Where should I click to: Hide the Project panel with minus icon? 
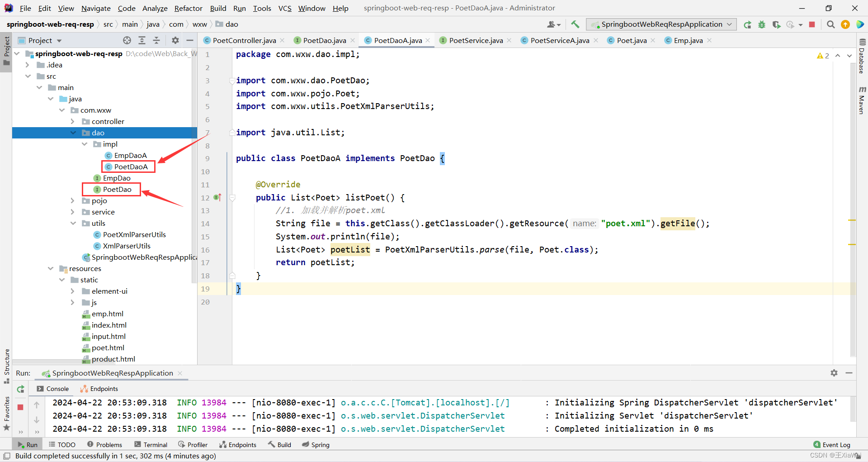click(190, 40)
